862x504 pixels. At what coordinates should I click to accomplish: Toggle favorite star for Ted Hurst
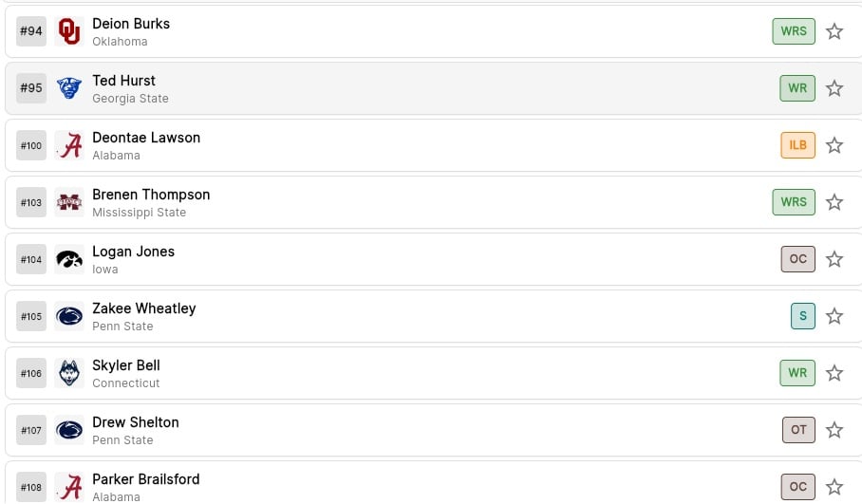[834, 88]
